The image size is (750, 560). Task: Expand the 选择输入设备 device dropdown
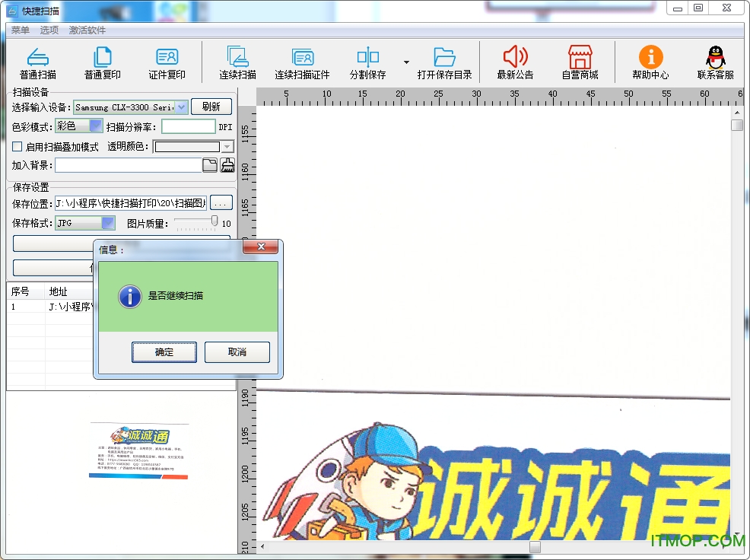[182, 107]
